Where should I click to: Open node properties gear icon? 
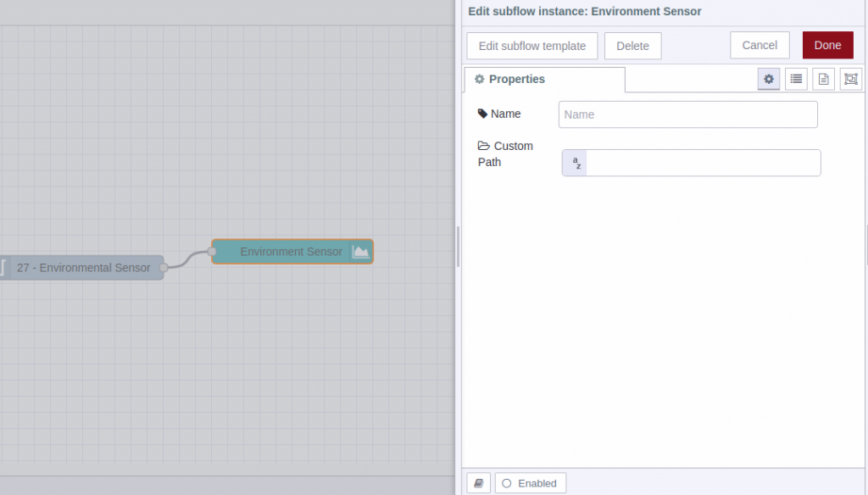click(x=768, y=79)
